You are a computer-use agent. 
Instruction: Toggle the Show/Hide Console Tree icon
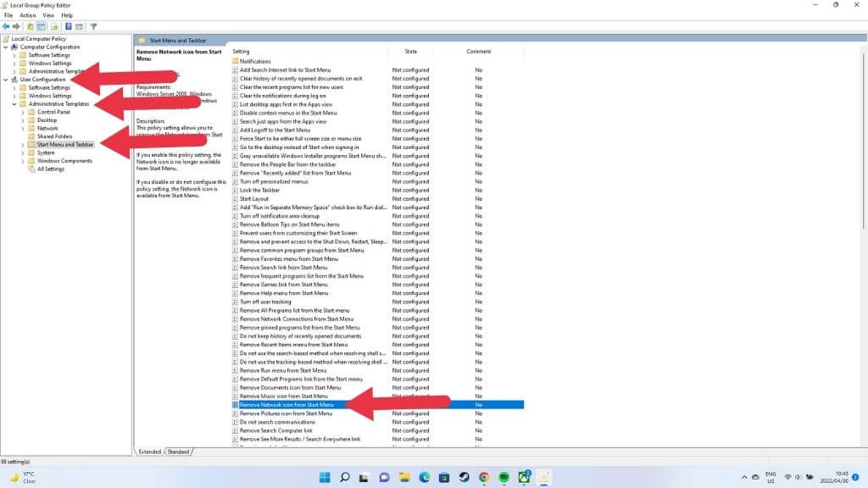click(41, 26)
